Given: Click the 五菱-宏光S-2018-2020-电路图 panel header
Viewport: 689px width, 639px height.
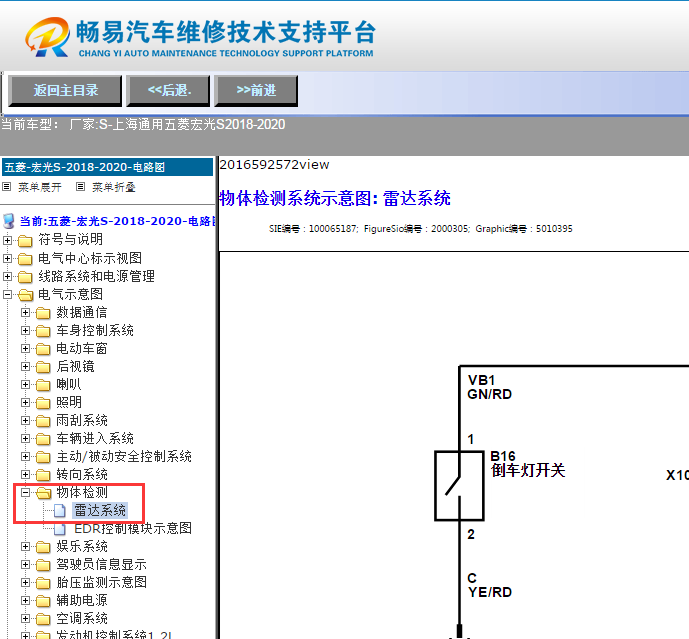Looking at the screenshot, I should point(107,167).
